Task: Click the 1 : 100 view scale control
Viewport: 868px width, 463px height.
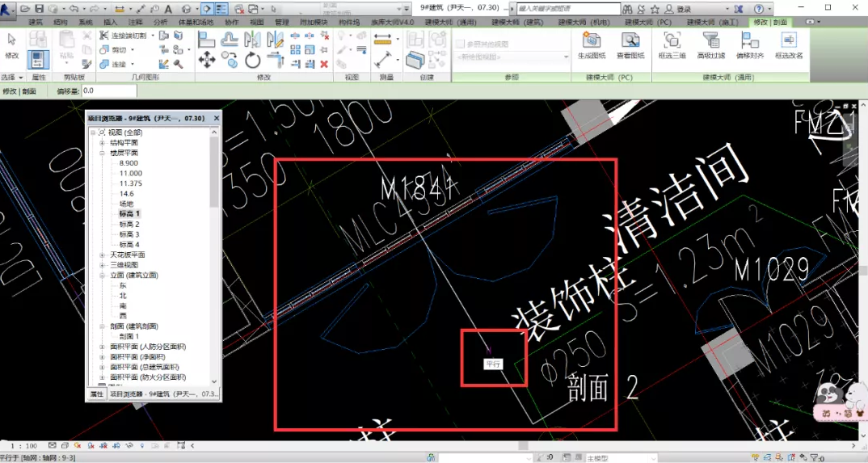Action: click(x=23, y=445)
